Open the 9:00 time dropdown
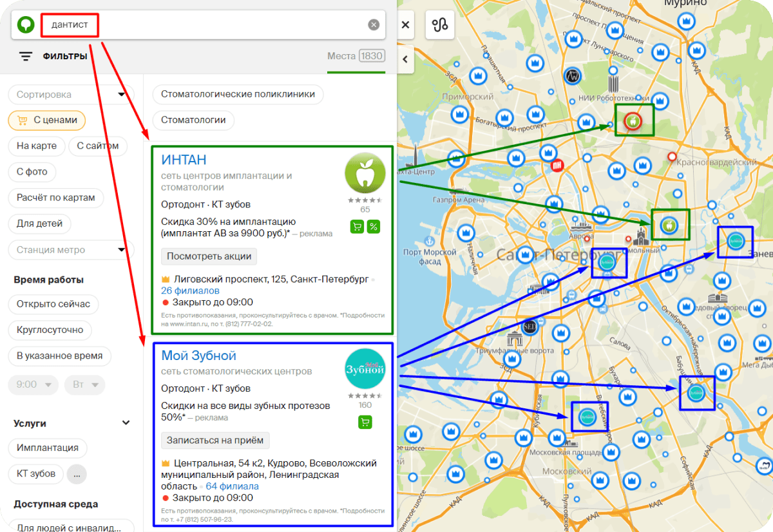 (33, 385)
